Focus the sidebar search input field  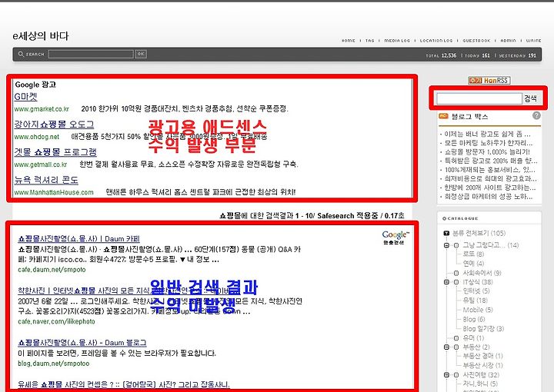point(479,98)
